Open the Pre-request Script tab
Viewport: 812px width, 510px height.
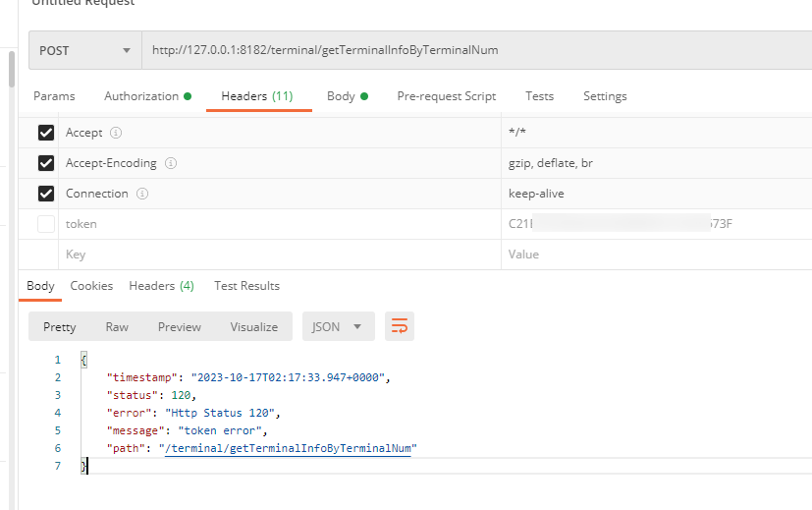[446, 96]
